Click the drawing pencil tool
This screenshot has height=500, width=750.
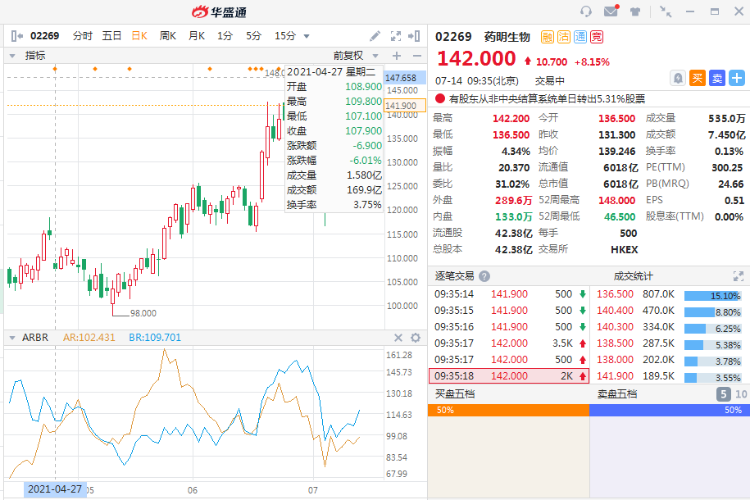coord(375,35)
